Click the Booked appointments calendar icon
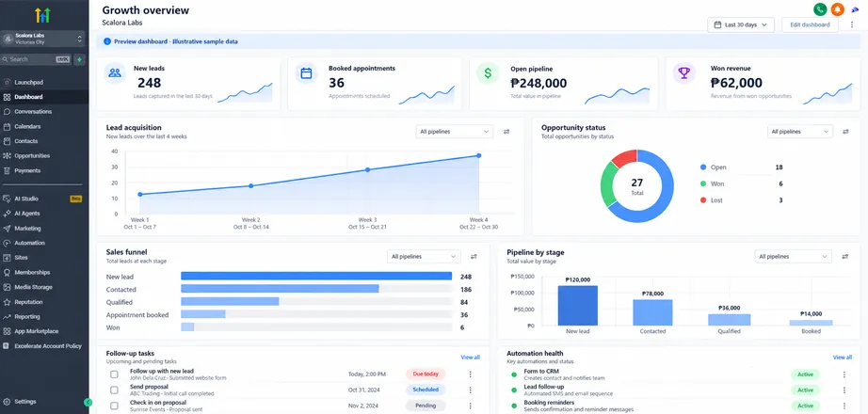Viewport: 868px width, 414px height. coord(306,73)
